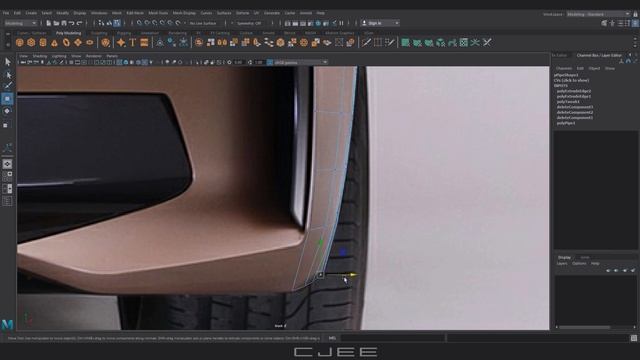Click the CVs (click to show) entry
Viewport: 640px width, 360px height.
(x=571, y=80)
